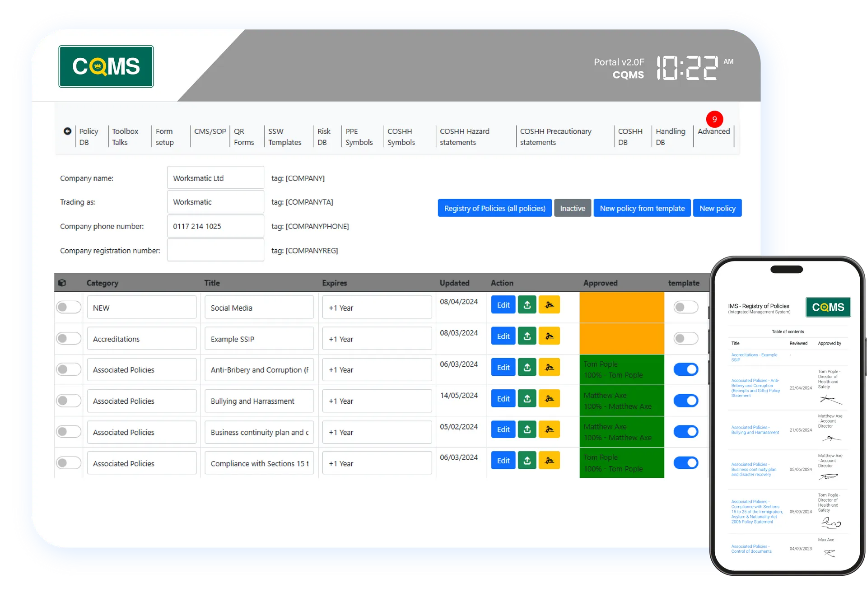Click the CQMS logo in the top corner
867x616 pixels.
(x=106, y=66)
